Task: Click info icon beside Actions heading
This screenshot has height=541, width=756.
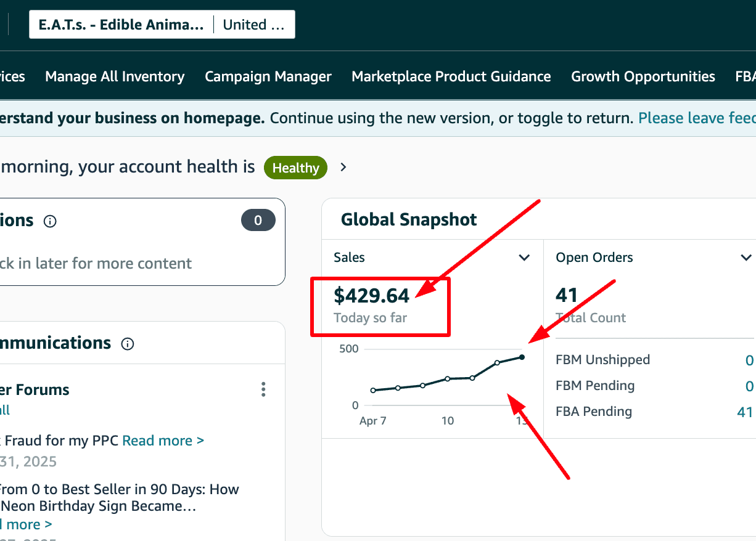Action: coord(51,221)
